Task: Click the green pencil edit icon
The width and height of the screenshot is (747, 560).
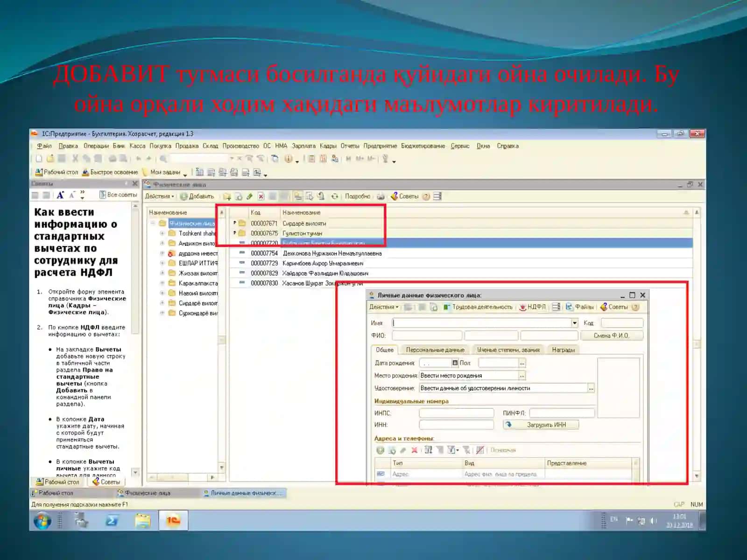Action: pyautogui.click(x=250, y=196)
